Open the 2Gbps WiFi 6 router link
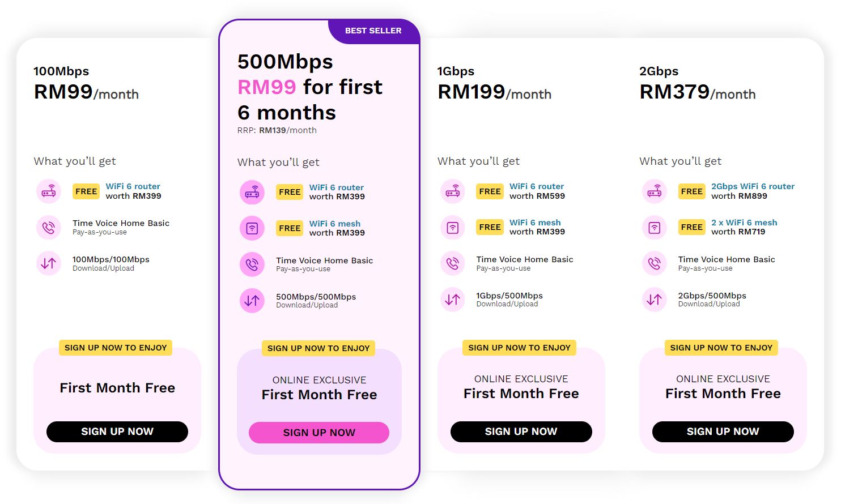841x504 pixels. pos(753,186)
